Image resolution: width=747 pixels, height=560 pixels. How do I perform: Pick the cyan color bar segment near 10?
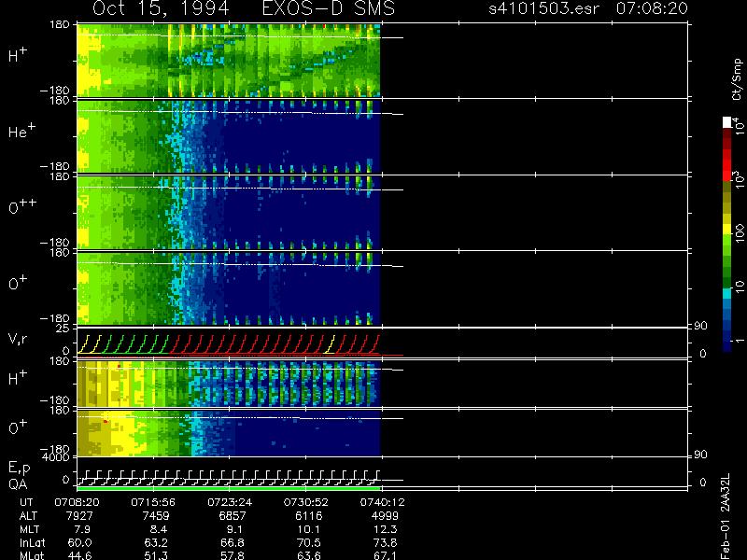coord(727,293)
